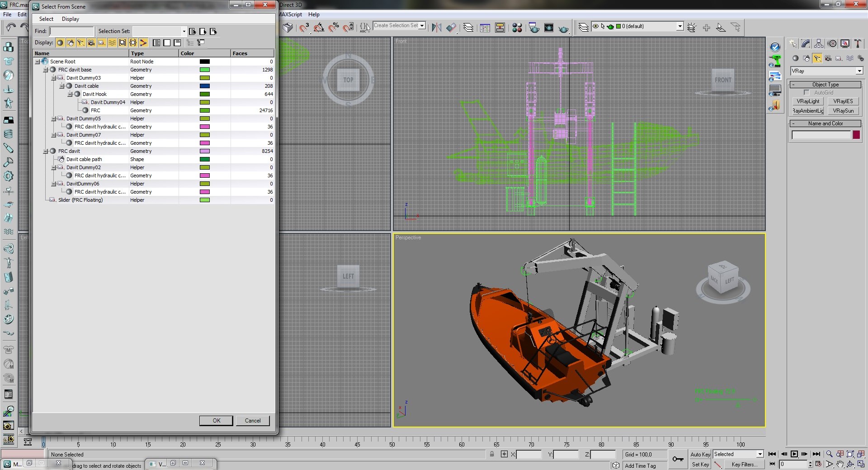Click the object color swatch in Name and Color
This screenshot has width=868, height=470.
pyautogui.click(x=856, y=135)
